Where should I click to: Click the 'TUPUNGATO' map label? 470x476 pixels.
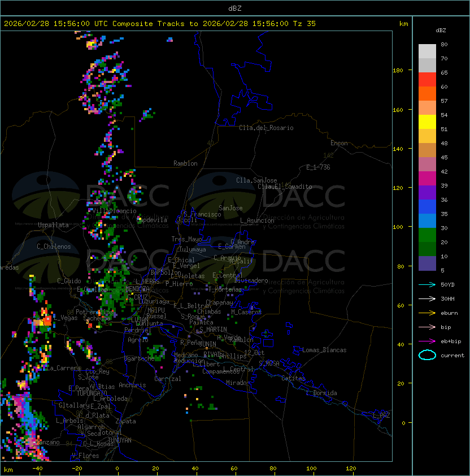click(92, 393)
